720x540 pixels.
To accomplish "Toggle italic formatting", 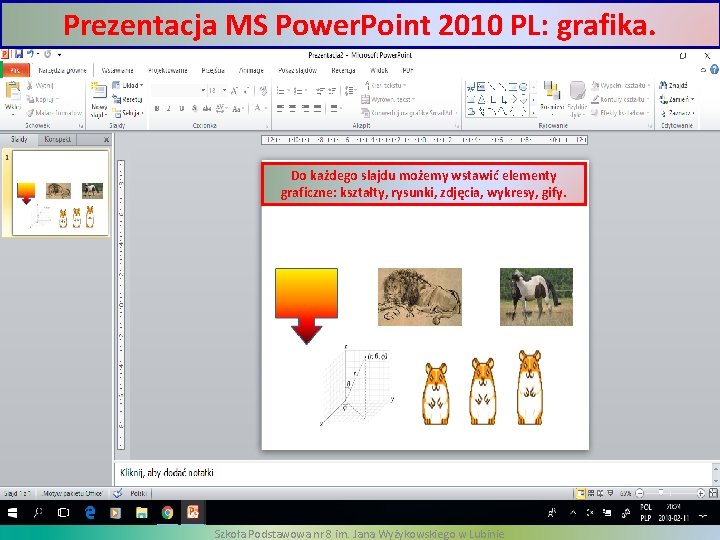I will (x=169, y=108).
